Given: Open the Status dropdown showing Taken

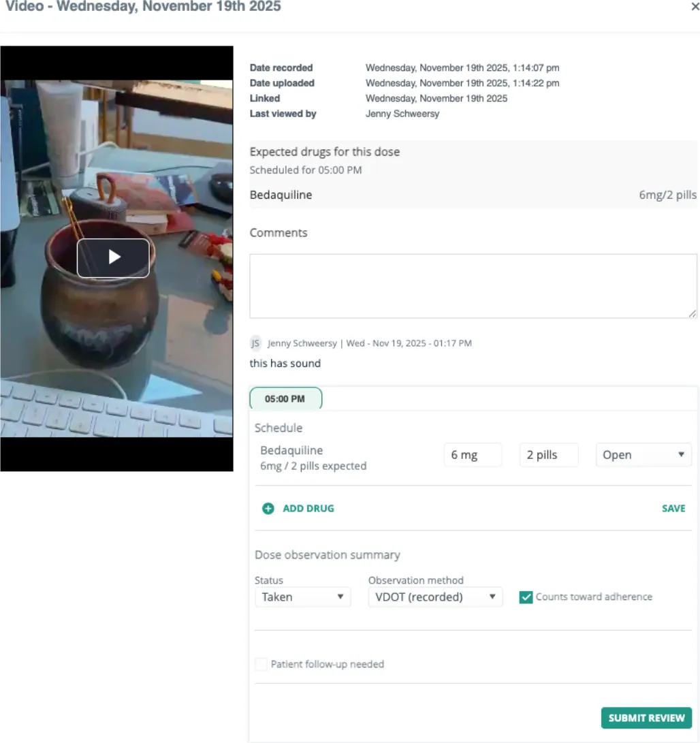Looking at the screenshot, I should (x=302, y=597).
